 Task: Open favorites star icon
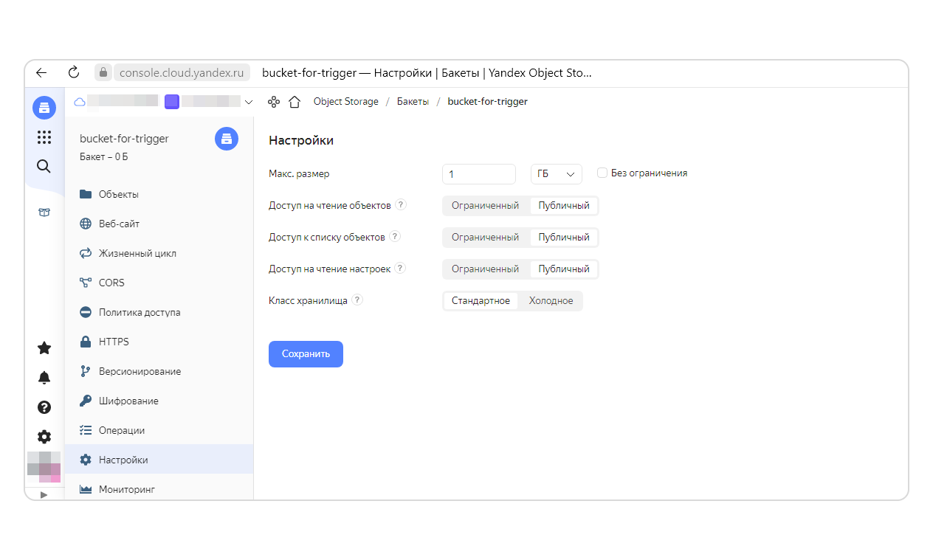coord(44,348)
